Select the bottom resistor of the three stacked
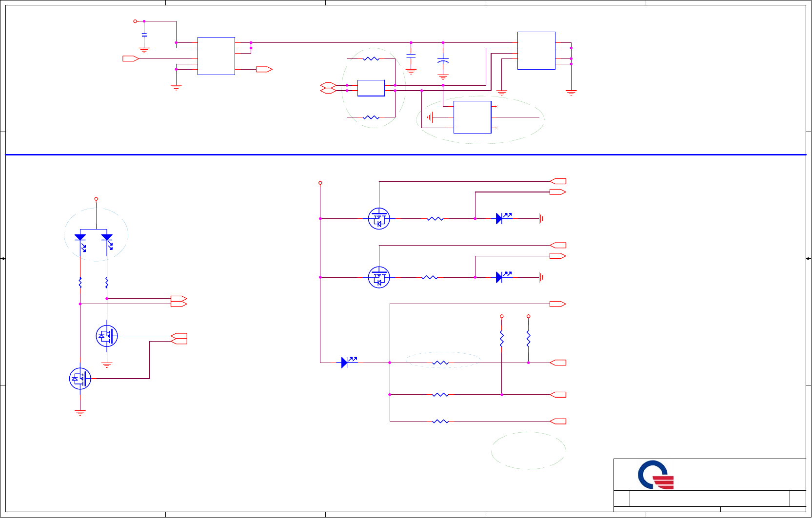812x518 pixels. coord(440,421)
